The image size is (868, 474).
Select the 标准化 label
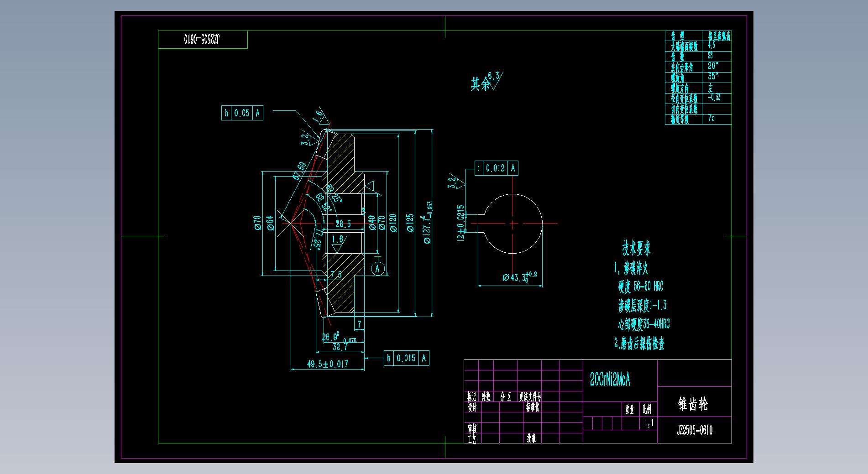533,407
